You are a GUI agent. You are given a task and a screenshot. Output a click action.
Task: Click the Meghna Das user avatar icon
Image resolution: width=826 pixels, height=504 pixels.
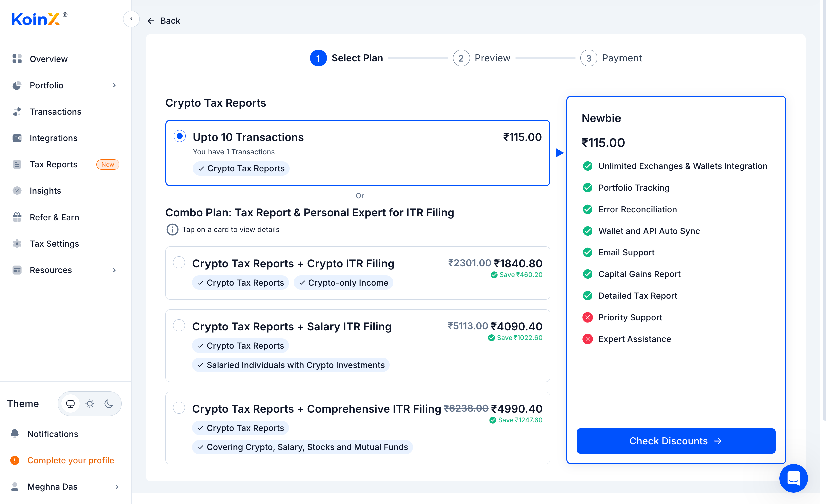coord(15,487)
